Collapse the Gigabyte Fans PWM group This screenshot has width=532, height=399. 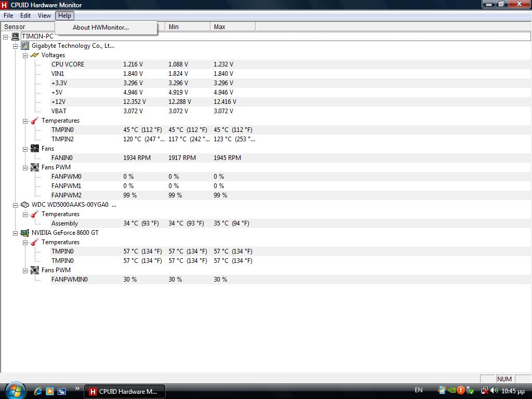pos(25,168)
